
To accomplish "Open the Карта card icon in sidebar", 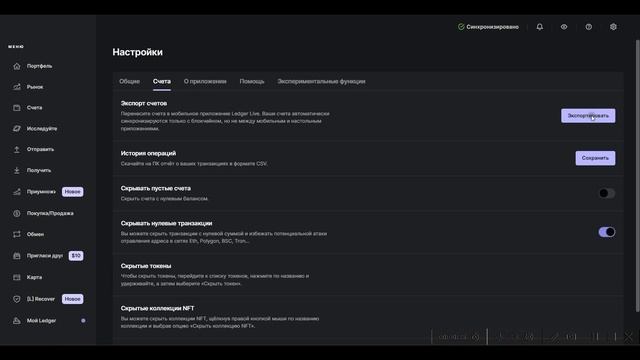I will [17, 277].
